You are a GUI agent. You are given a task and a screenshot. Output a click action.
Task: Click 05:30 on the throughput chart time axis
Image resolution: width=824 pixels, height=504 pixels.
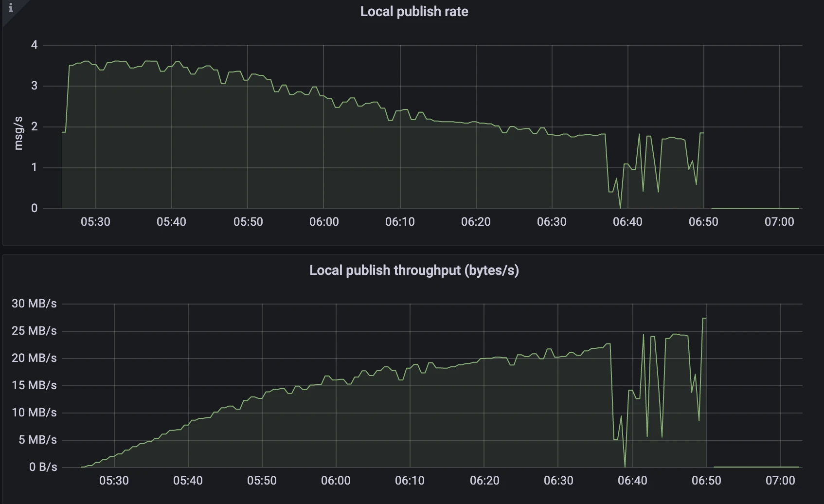click(114, 481)
